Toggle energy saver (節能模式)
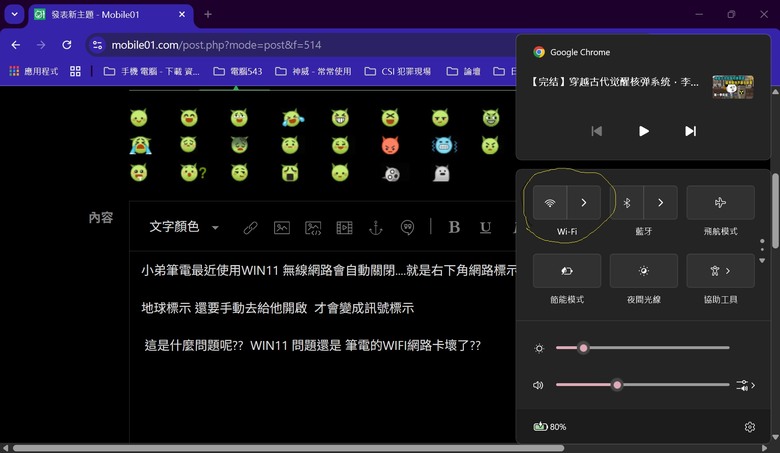This screenshot has width=780, height=453. (x=567, y=271)
